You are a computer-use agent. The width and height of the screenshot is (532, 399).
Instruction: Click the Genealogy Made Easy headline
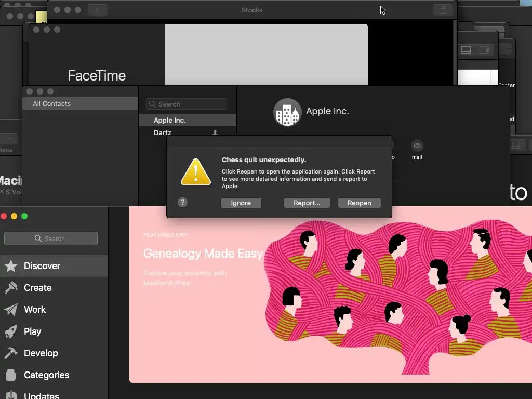[203, 254]
